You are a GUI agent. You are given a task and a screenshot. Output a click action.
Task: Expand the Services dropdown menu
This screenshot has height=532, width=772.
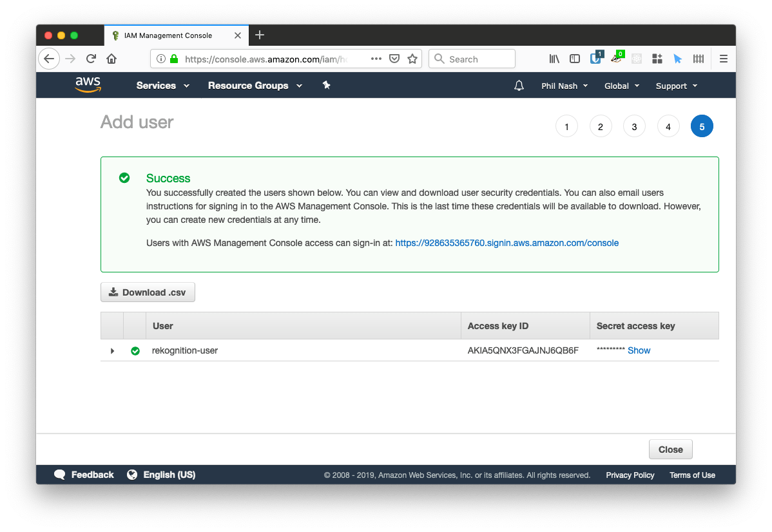tap(162, 86)
